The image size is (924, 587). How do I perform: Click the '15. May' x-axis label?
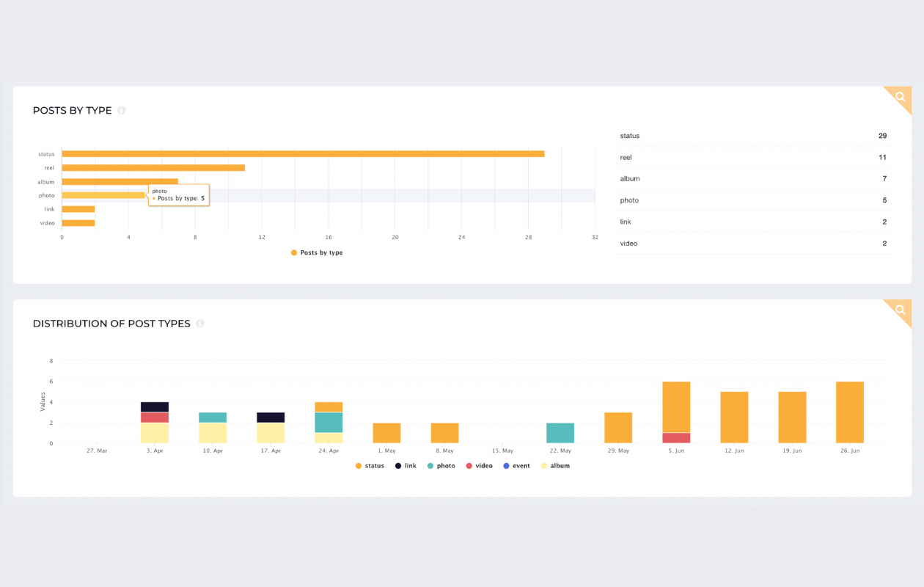tap(502, 451)
